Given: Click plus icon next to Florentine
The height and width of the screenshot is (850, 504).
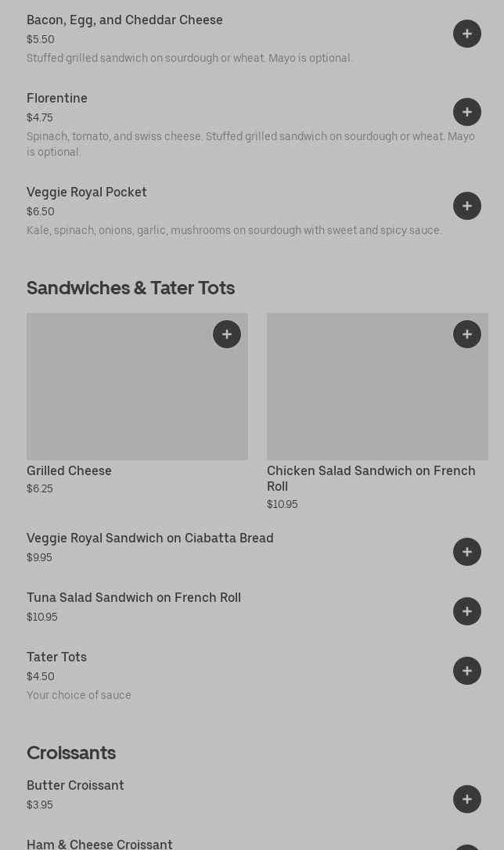Looking at the screenshot, I should click(466, 112).
